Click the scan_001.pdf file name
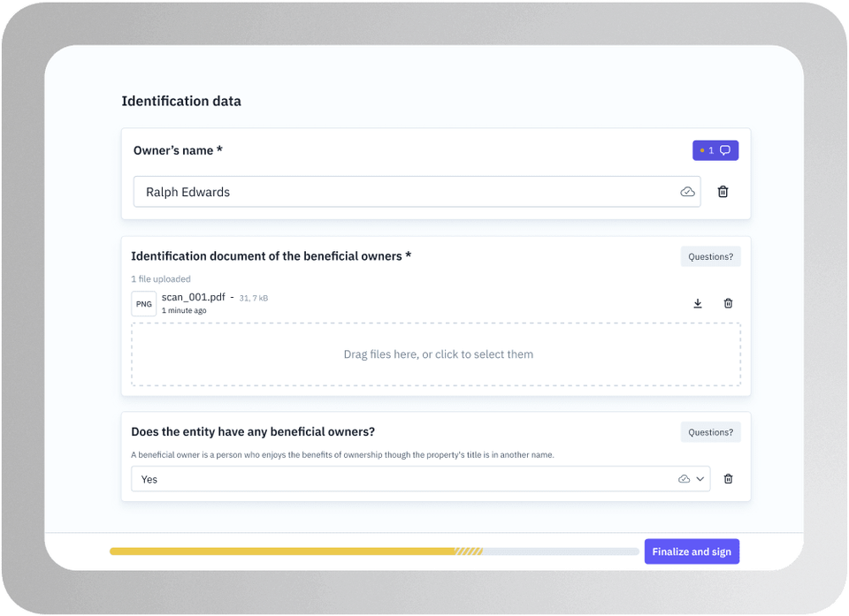 [x=193, y=298]
